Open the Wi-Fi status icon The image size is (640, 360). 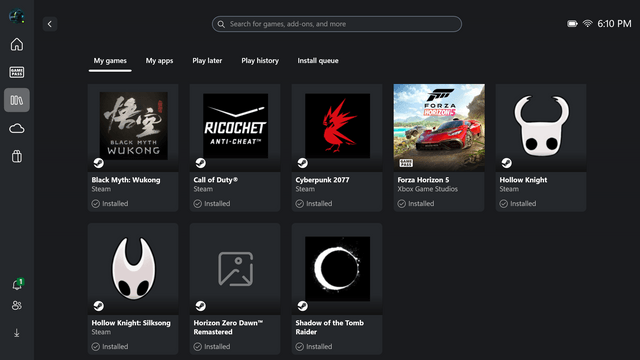click(x=587, y=24)
